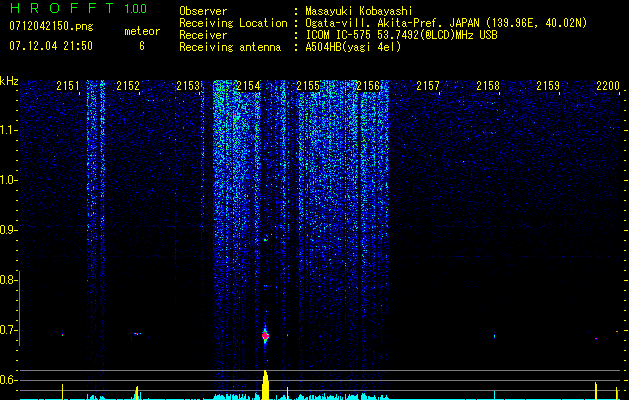Image resolution: width=629 pixels, height=400 pixels.
Task: Click the Receiving Location label
Action: tap(233, 23)
